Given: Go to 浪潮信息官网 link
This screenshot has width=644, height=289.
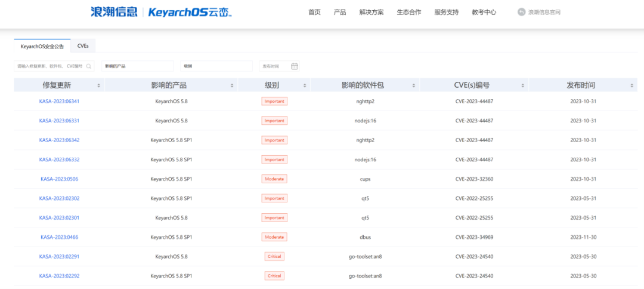Looking at the screenshot, I should (544, 12).
